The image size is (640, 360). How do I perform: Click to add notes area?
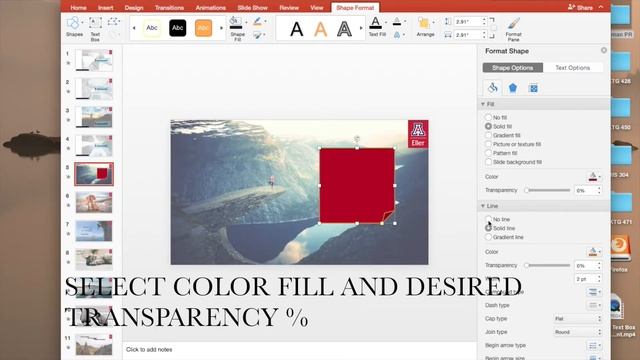point(149,350)
